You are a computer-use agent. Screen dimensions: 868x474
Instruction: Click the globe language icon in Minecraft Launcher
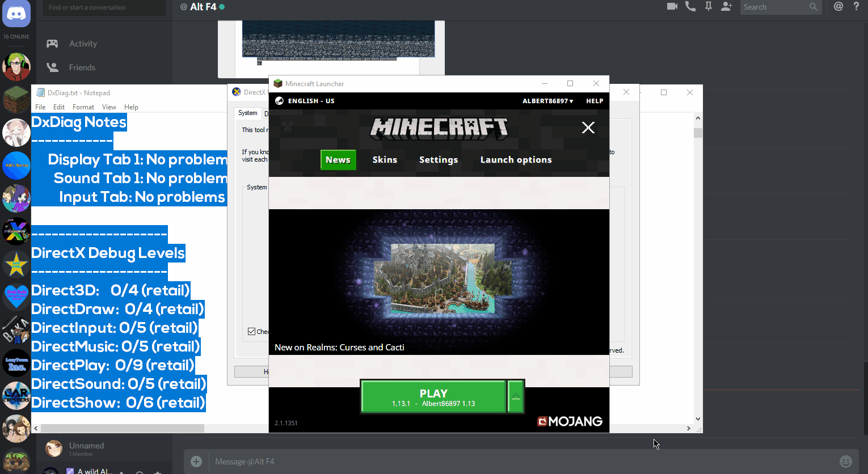279,101
